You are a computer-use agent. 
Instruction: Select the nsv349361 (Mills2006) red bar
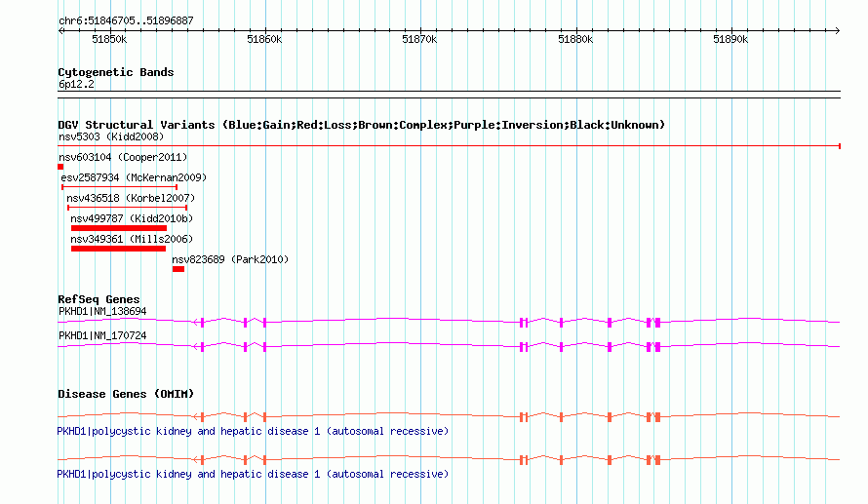tap(118, 249)
